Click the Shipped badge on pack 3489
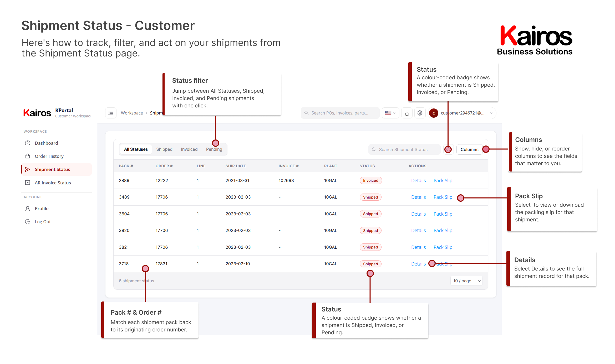 pyautogui.click(x=370, y=197)
